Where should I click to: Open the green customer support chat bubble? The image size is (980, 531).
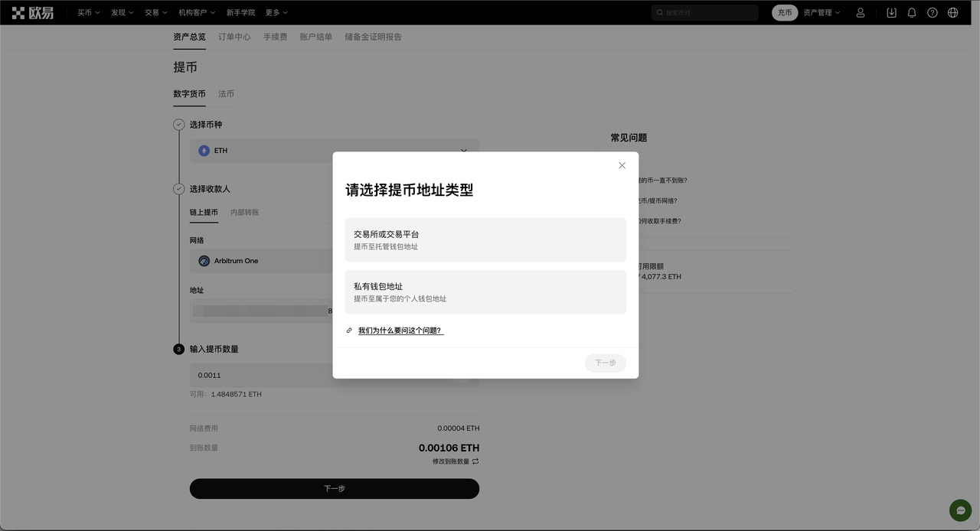[x=960, y=510]
